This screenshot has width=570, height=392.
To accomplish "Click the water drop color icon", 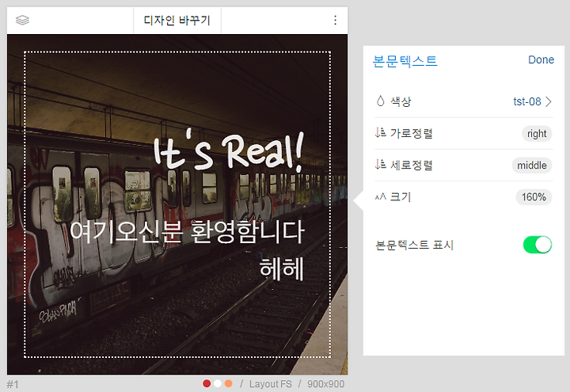I will [380, 101].
